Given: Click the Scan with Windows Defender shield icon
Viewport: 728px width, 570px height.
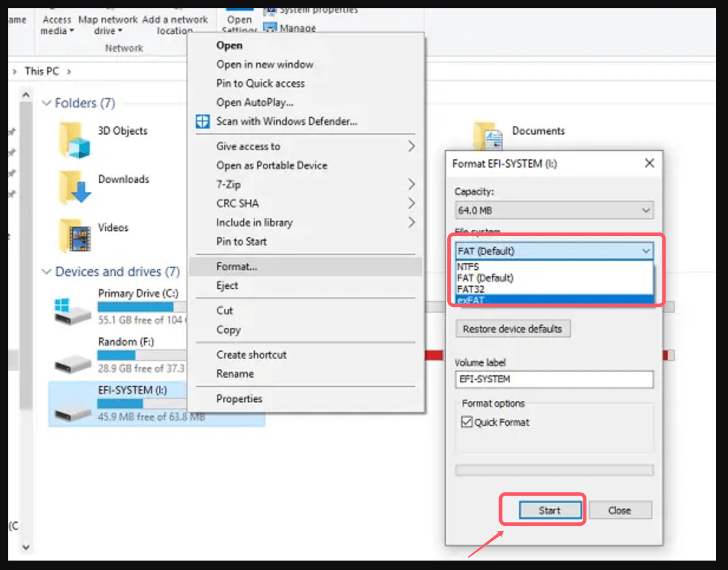Looking at the screenshot, I should tap(203, 121).
